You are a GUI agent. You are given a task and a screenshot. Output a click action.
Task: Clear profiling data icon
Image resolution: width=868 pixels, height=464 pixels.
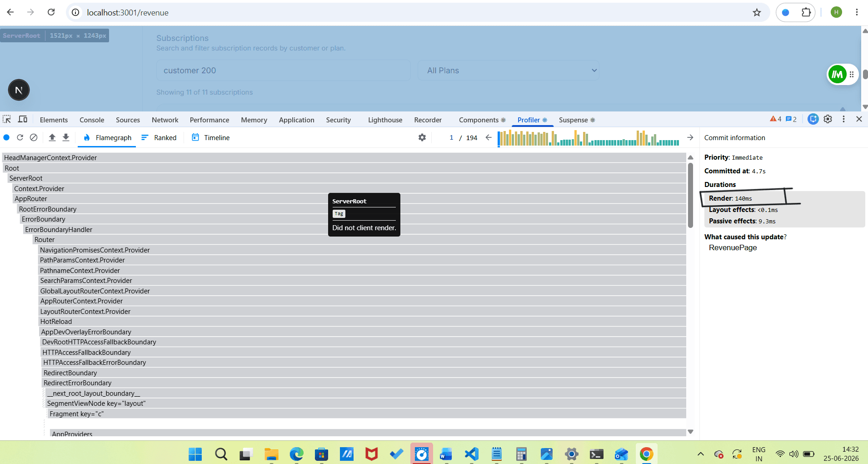(x=34, y=137)
